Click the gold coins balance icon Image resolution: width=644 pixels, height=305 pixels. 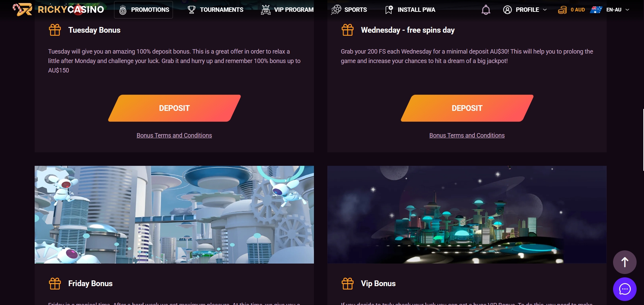562,10
